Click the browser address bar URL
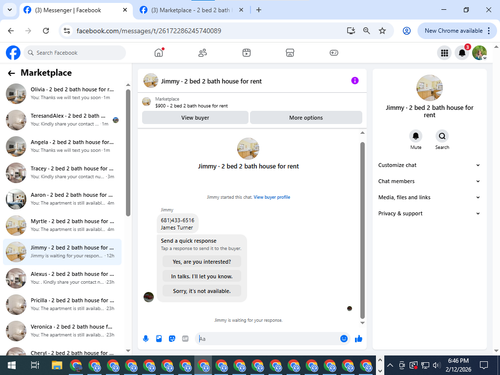Viewport: 500px width, 375px height. point(149,31)
